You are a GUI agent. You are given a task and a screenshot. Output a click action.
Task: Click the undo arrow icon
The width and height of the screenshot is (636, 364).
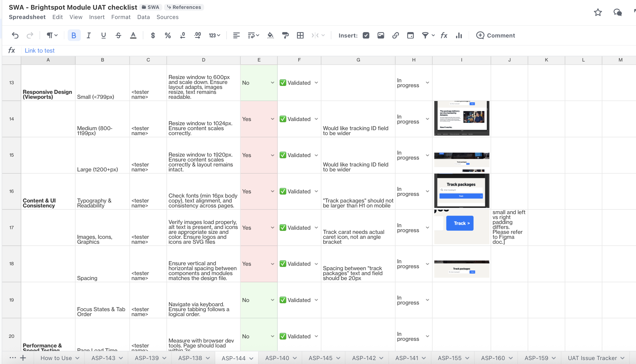pyautogui.click(x=15, y=36)
